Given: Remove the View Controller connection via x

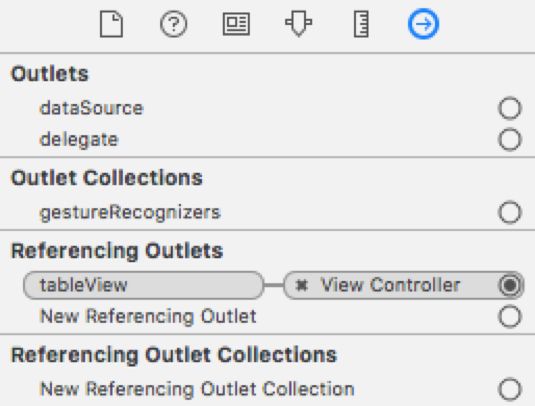Looking at the screenshot, I should tap(302, 285).
